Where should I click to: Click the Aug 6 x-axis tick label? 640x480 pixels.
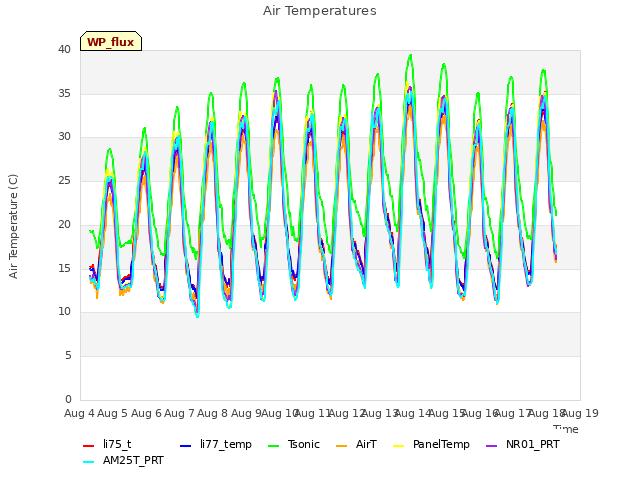point(146,413)
